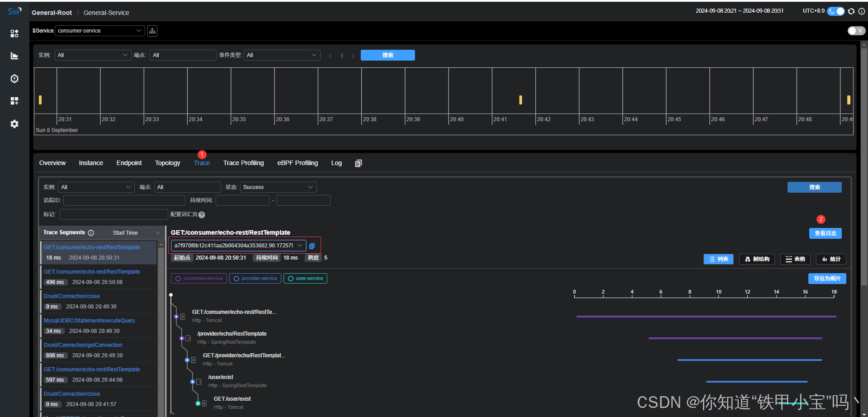Click the events 端点 input field
This screenshot has height=417, width=868.
pyautogui.click(x=183, y=55)
